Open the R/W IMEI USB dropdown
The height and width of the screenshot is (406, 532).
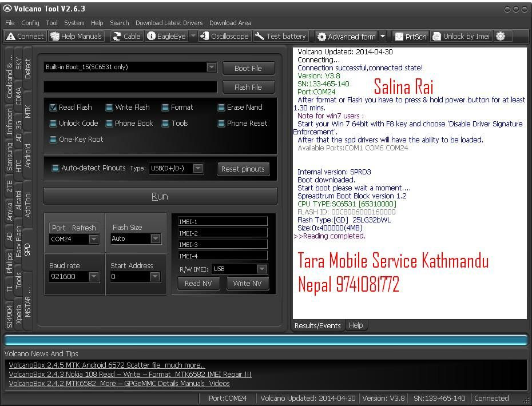point(261,269)
